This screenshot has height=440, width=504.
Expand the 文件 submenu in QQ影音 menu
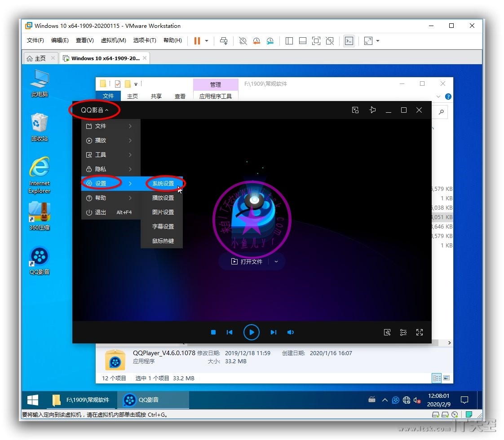(x=111, y=126)
